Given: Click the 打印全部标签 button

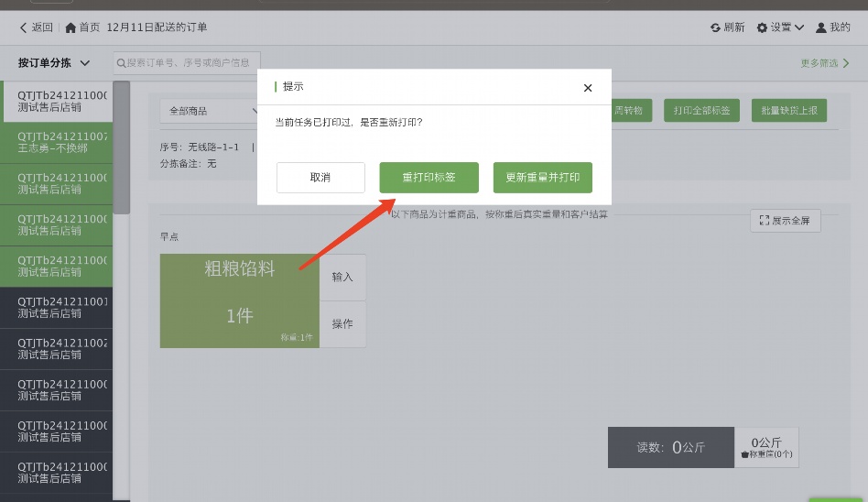Looking at the screenshot, I should point(701,111).
